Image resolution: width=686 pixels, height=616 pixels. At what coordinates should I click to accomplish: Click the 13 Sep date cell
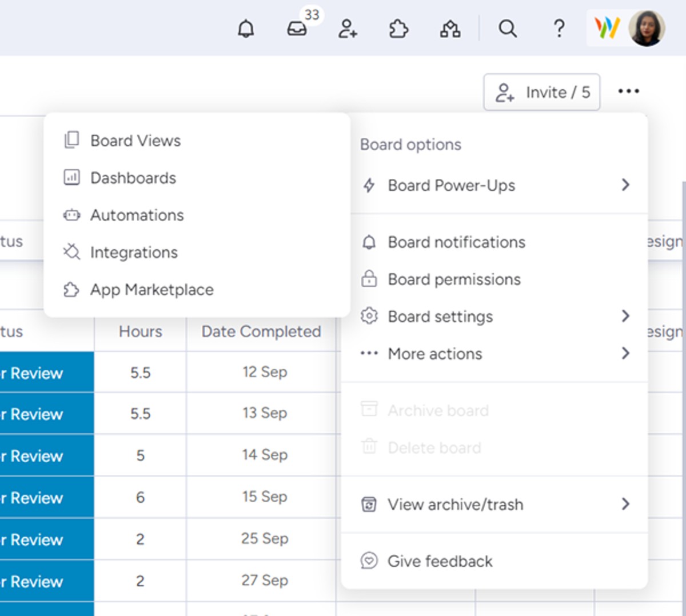[262, 413]
